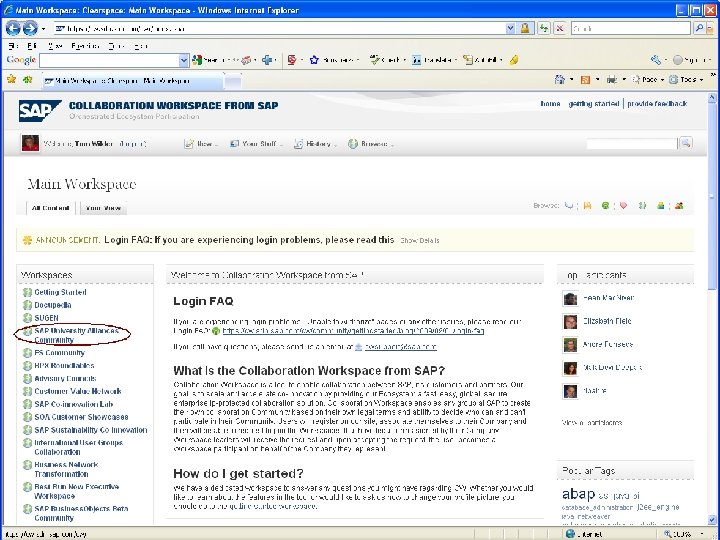The image size is (720, 540).
Task: Click the speech bubble icon beside Browse label
Action: pyautogui.click(x=569, y=206)
